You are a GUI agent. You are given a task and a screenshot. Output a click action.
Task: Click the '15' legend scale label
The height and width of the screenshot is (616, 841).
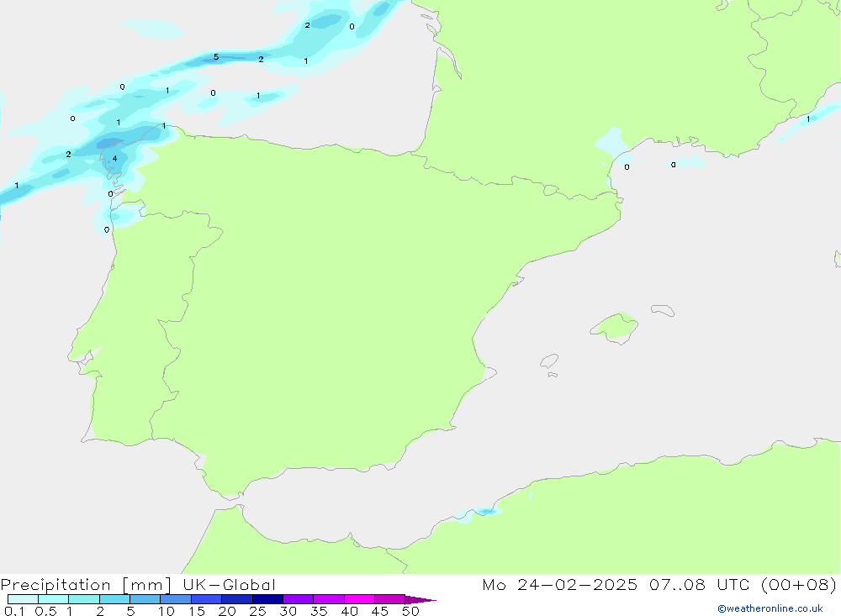coord(197,611)
